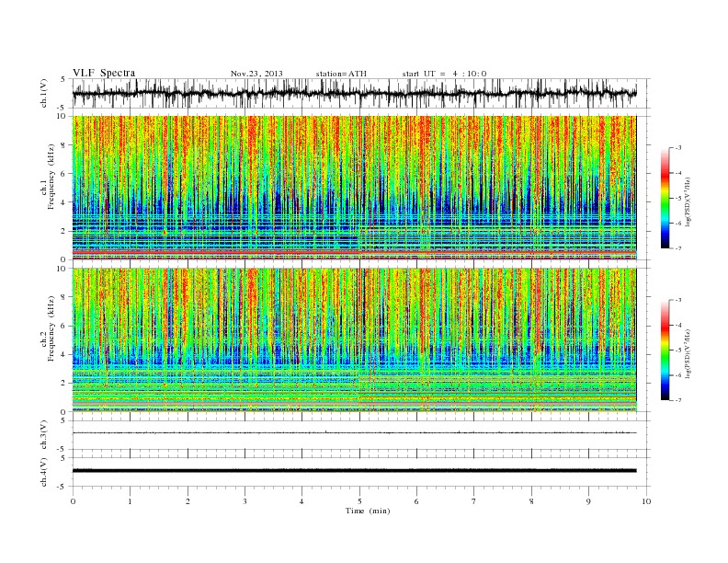This screenshot has height=563, width=728.
Task: Click the ch.4 voltage trace panel
Action: [361, 472]
